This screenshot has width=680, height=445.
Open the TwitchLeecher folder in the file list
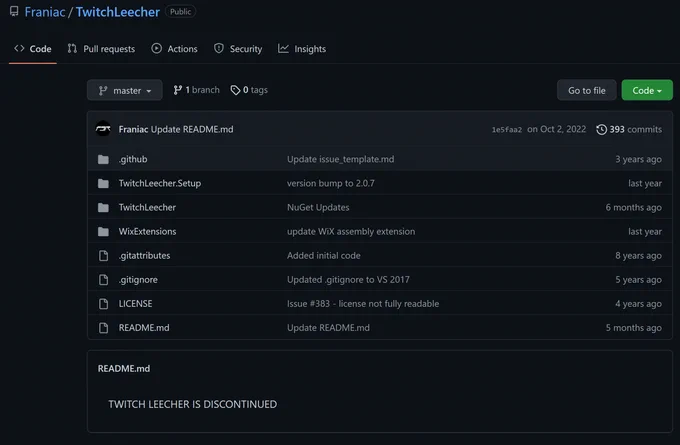coord(147,207)
